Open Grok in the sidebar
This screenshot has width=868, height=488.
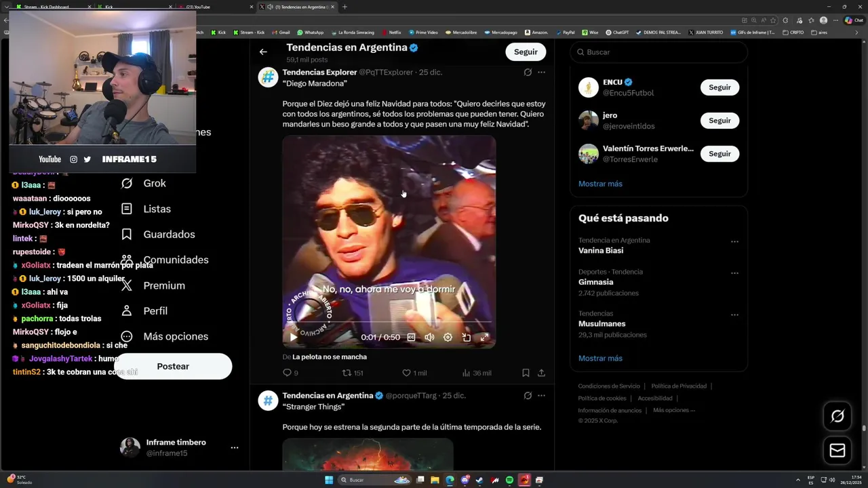pos(144,183)
